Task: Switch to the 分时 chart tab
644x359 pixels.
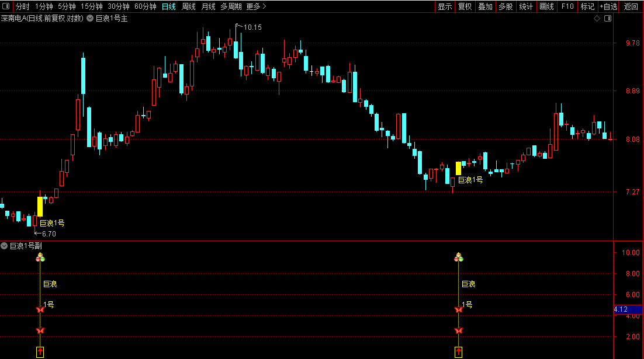Action: click(22, 6)
